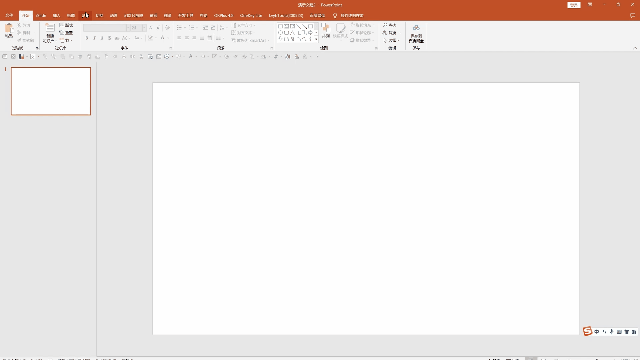Open the comments speech bubble icon
Viewport: 640px width, 360px height.
point(632,16)
